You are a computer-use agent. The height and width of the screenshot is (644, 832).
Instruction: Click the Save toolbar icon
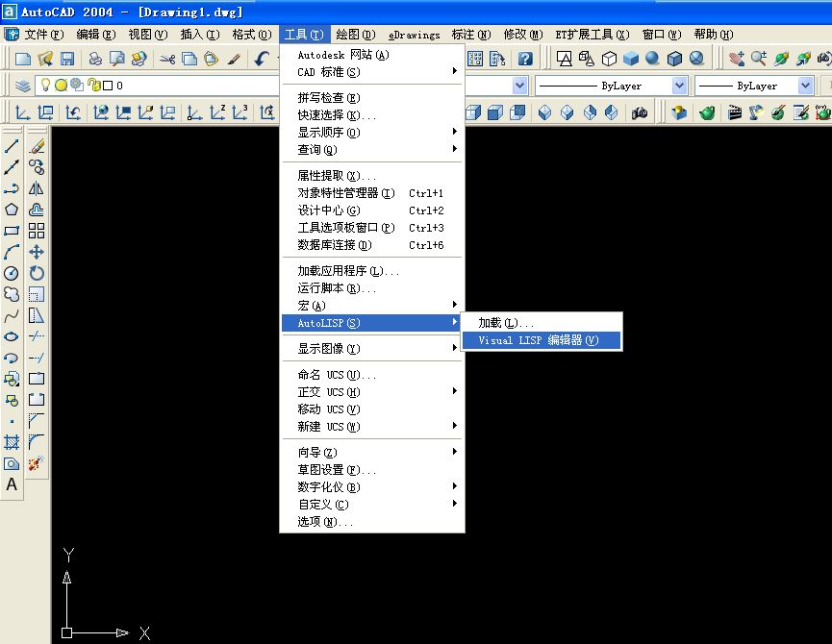click(x=67, y=59)
